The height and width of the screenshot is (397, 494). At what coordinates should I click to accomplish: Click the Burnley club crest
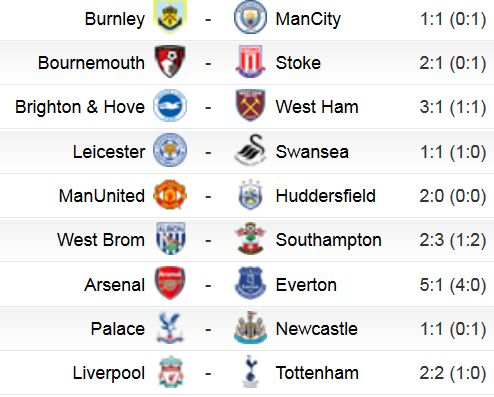170,17
